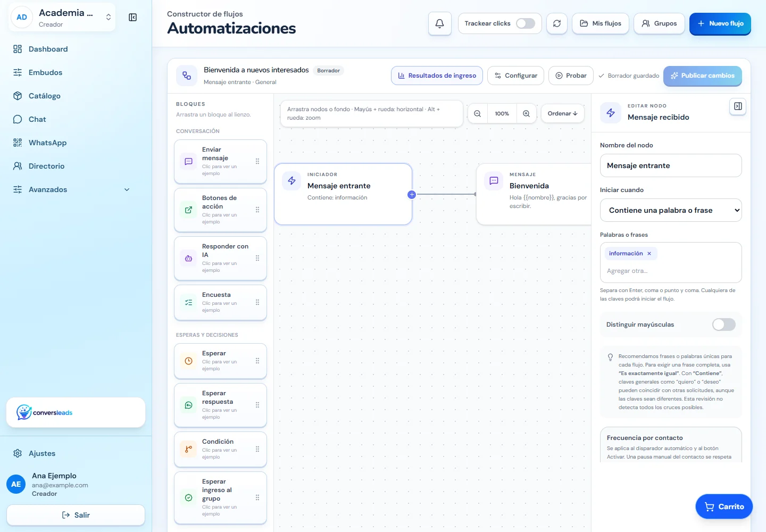
Task: Click the Esperar clock icon
Action: coord(188,361)
